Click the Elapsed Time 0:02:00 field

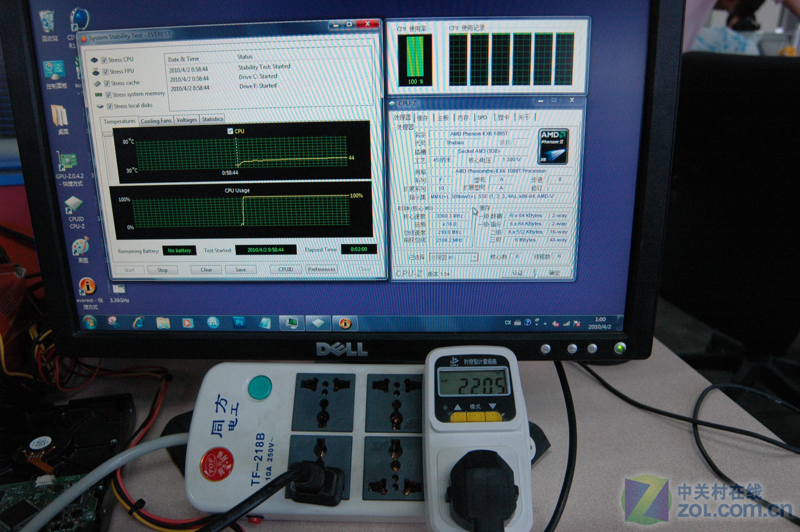point(359,249)
